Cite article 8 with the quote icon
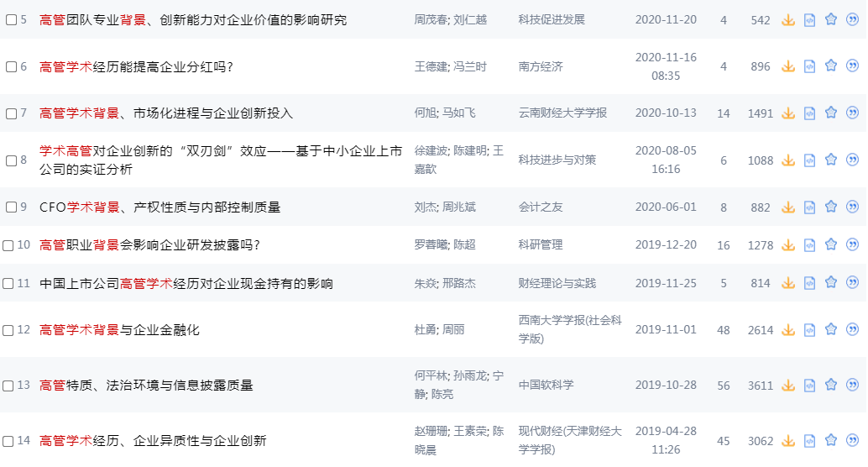Screen dimensions: 868x467 click(853, 160)
